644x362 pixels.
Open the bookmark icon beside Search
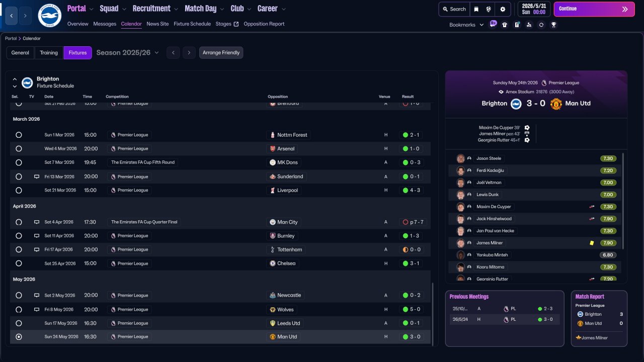pos(476,9)
